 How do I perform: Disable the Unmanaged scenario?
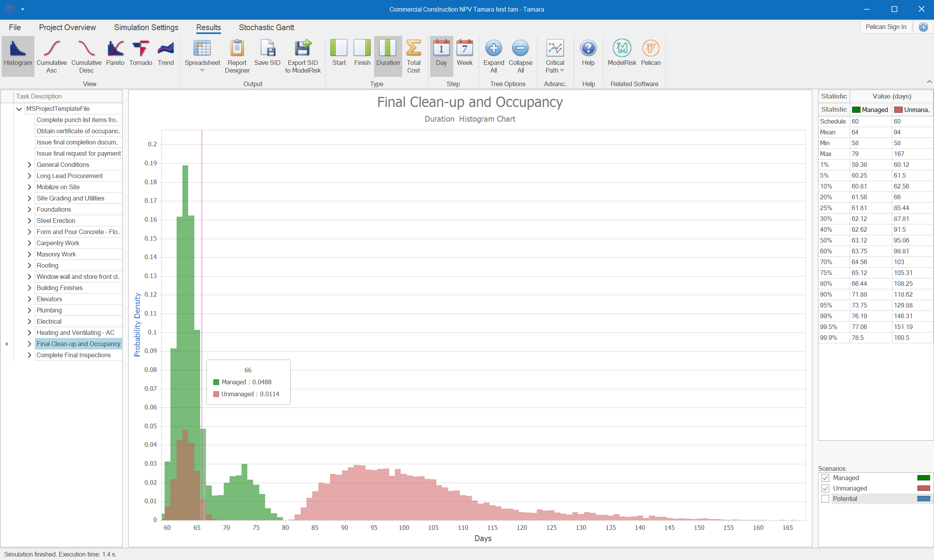(826, 488)
